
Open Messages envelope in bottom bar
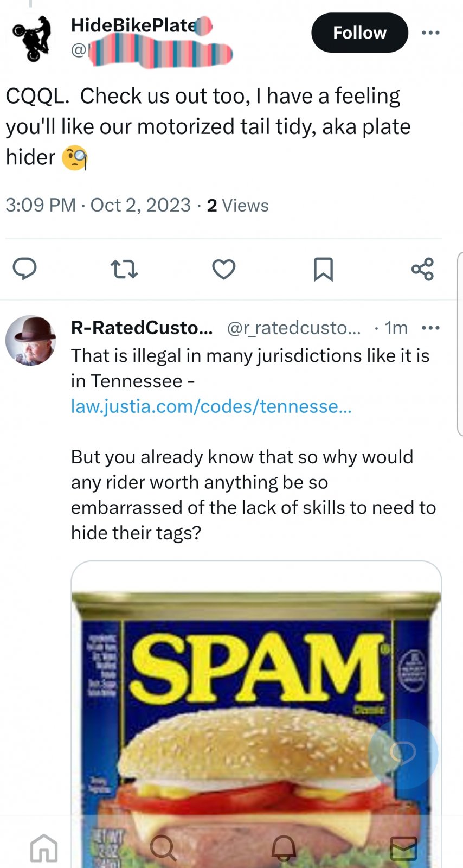pos(404,847)
